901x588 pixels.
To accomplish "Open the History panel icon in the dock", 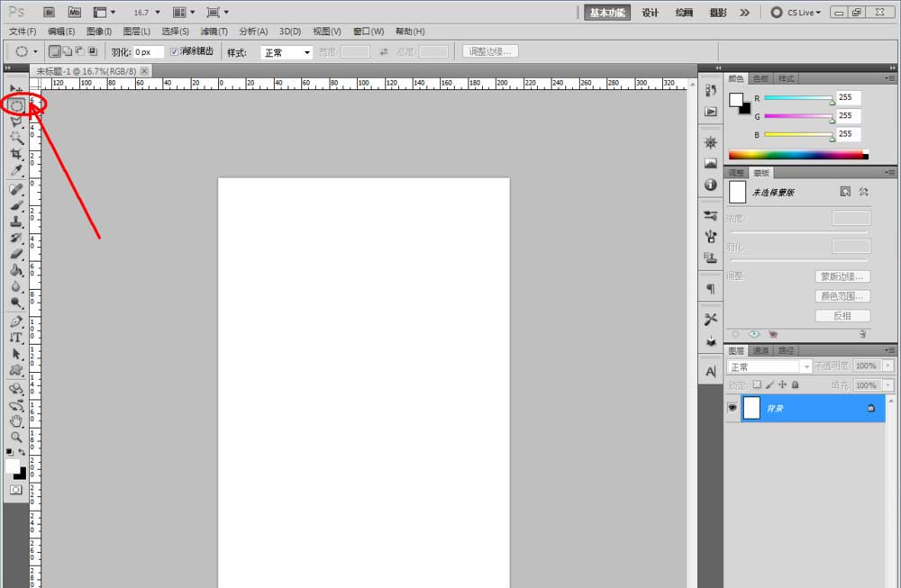I will (711, 90).
